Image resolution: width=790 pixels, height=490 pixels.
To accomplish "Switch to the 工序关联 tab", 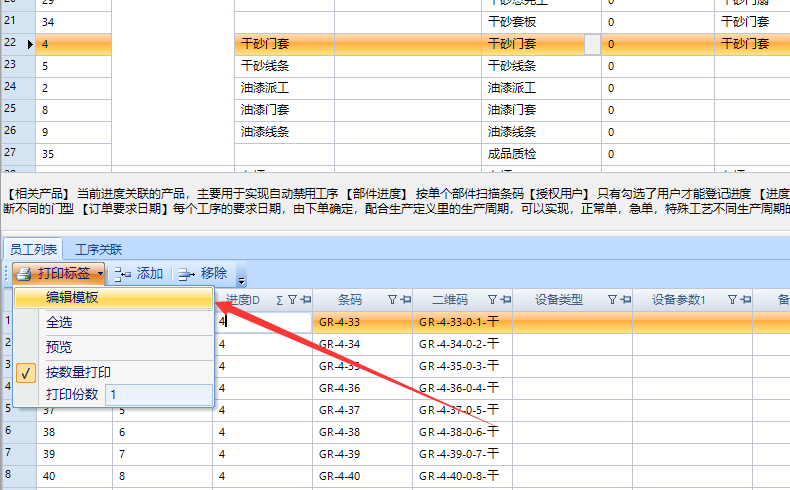I will 99,249.
